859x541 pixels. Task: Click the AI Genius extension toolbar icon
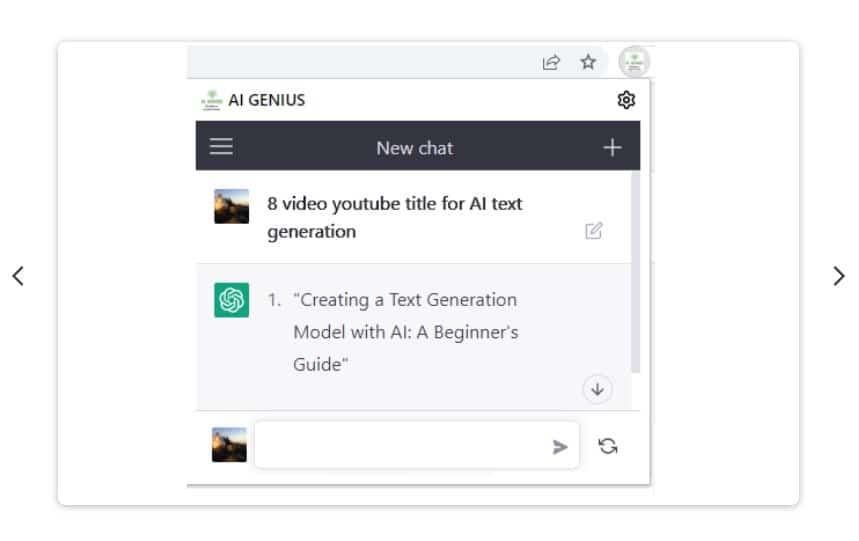pyautogui.click(x=633, y=62)
